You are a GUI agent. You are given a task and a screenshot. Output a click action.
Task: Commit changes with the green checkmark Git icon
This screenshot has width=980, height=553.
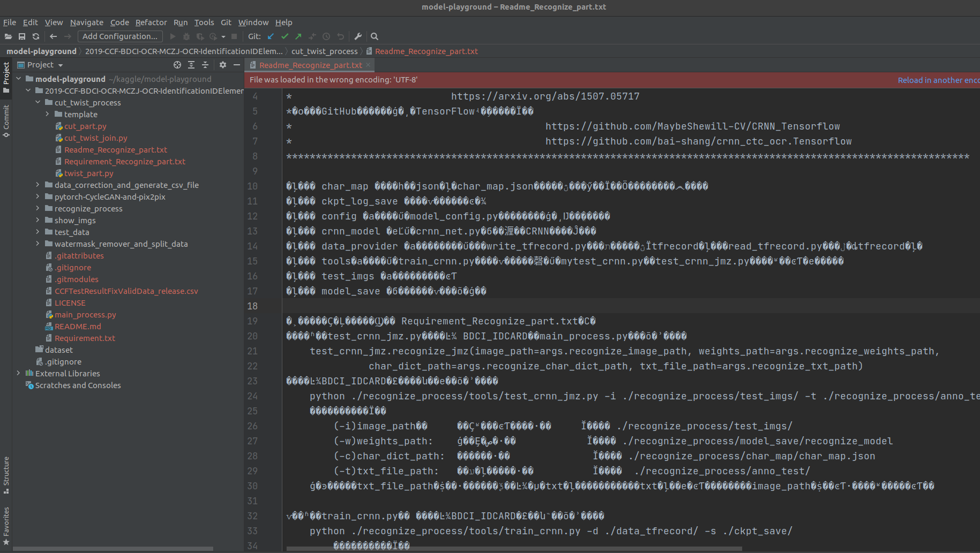pos(284,36)
